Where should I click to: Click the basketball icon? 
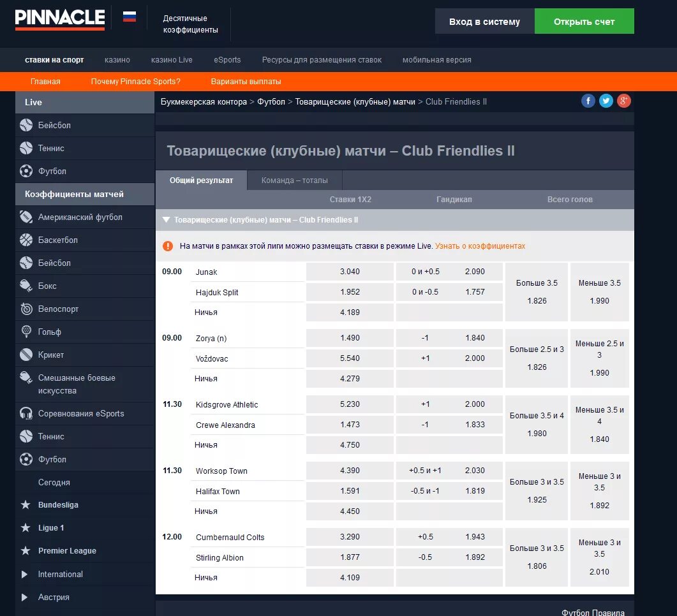point(26,240)
